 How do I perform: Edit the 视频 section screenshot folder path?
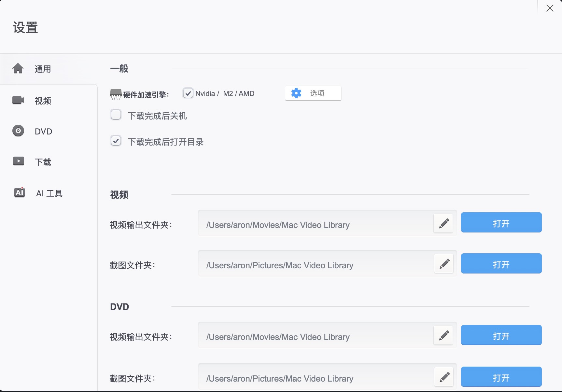click(444, 264)
